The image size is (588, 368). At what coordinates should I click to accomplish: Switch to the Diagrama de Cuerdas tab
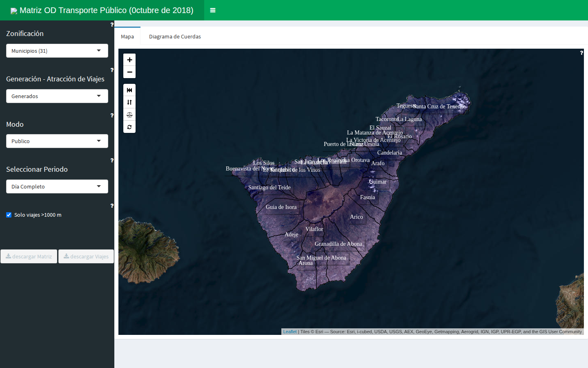point(175,36)
